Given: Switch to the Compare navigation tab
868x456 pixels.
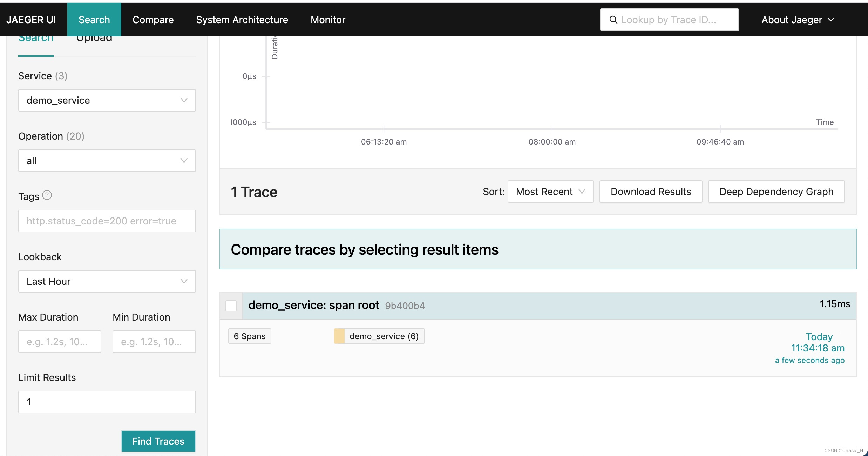Looking at the screenshot, I should click(153, 20).
